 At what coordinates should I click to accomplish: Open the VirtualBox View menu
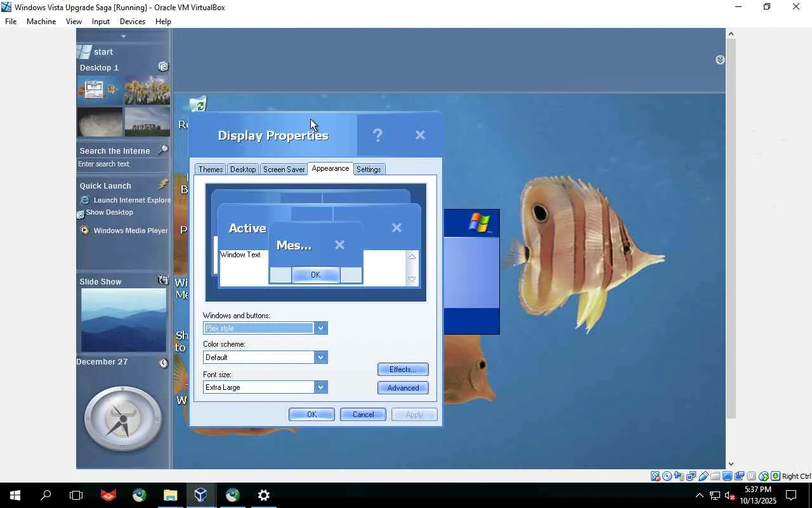pos(74,21)
